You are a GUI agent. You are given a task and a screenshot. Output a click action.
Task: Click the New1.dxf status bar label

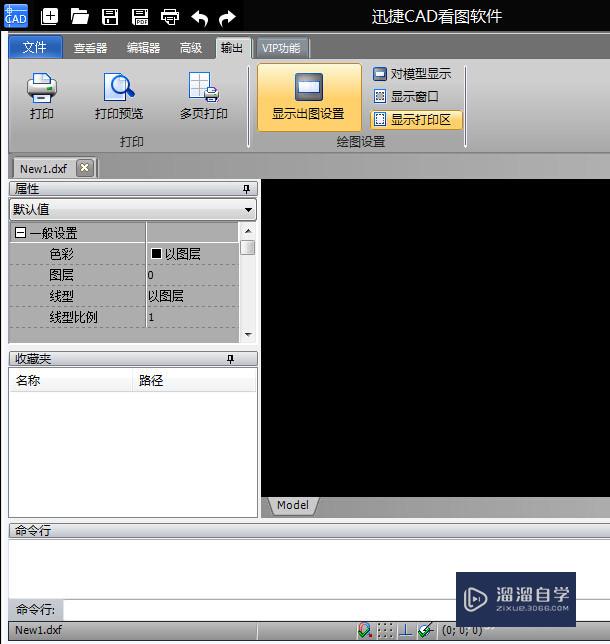39,630
